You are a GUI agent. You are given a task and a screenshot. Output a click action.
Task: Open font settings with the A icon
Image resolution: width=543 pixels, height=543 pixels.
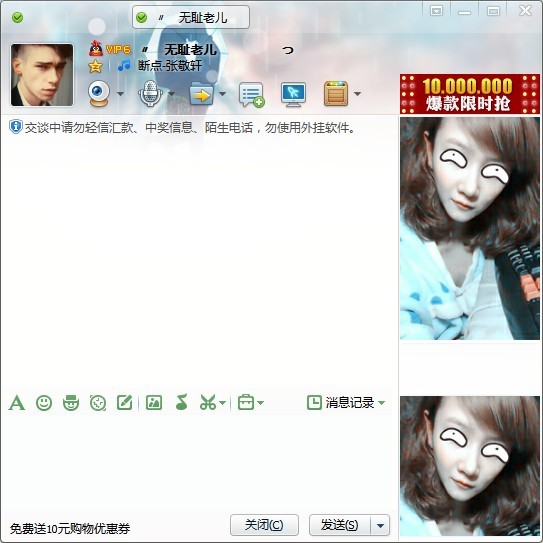(x=17, y=403)
